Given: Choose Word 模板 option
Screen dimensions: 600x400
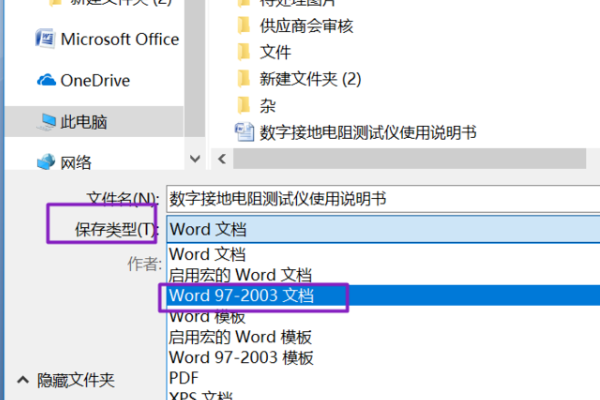Looking at the screenshot, I should [384, 316].
